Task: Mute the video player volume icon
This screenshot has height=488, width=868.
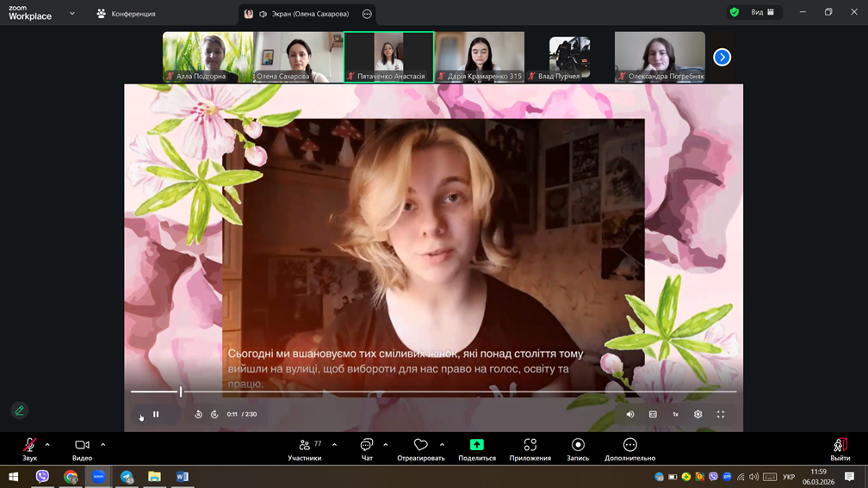Action: 630,414
